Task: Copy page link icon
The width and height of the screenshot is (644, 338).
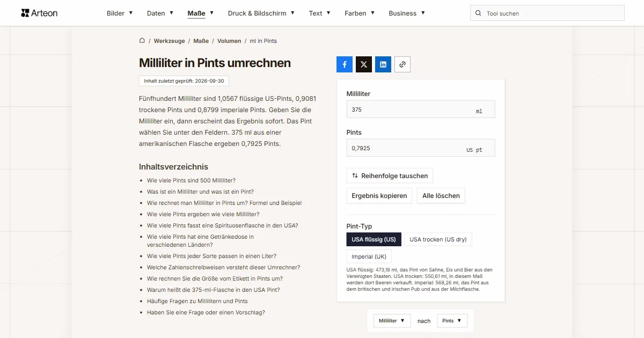Action: pos(402,64)
